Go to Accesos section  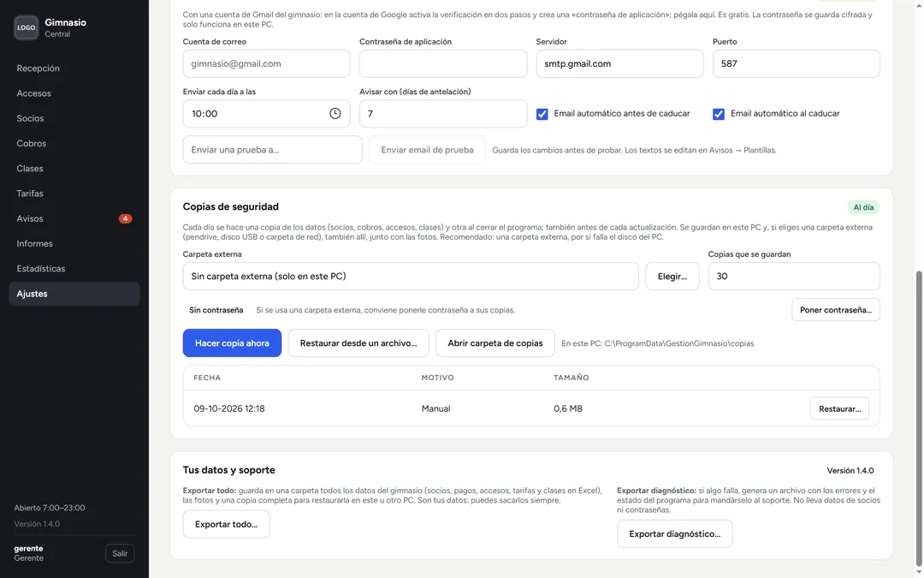point(74,93)
